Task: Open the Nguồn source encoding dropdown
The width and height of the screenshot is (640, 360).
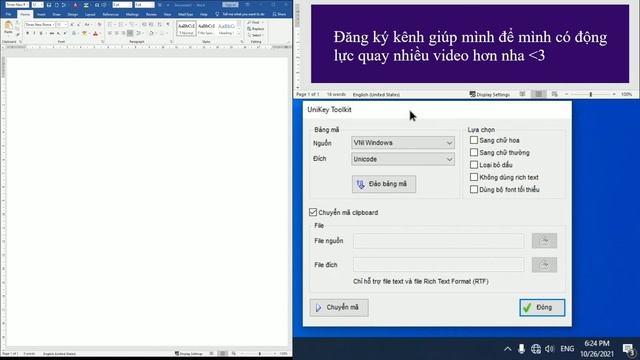Action: [403, 143]
